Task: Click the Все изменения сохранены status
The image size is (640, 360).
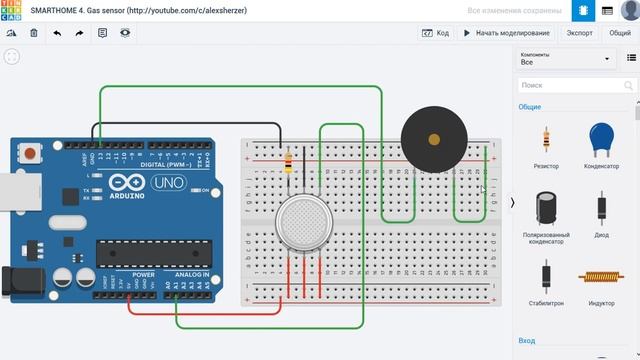Action: tap(514, 11)
